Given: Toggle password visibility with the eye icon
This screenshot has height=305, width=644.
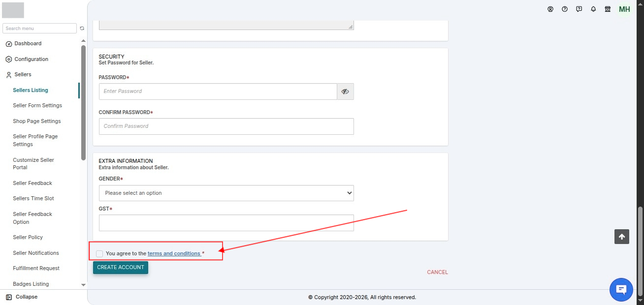Looking at the screenshot, I should coord(345,91).
